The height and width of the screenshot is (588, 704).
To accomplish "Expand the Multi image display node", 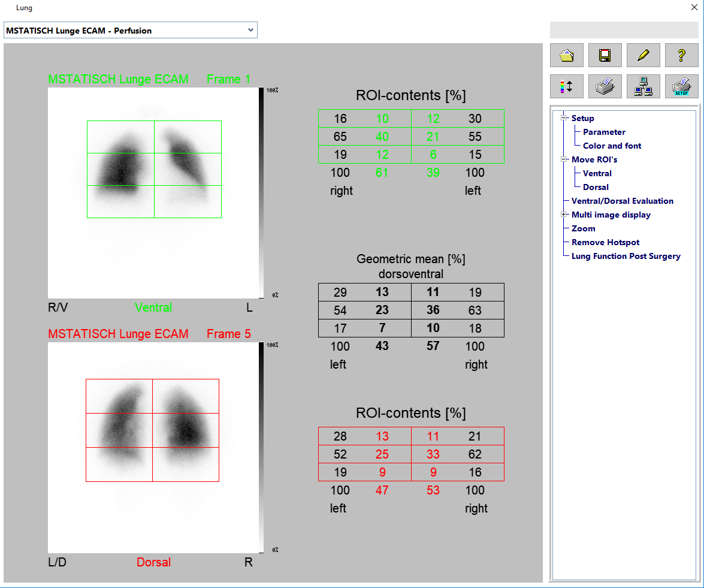I will point(564,215).
